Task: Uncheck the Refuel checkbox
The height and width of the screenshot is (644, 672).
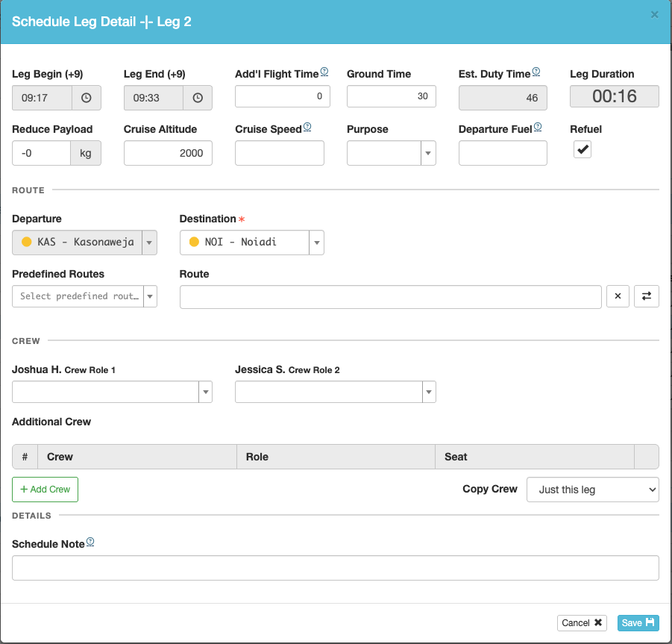Action: pyautogui.click(x=582, y=149)
